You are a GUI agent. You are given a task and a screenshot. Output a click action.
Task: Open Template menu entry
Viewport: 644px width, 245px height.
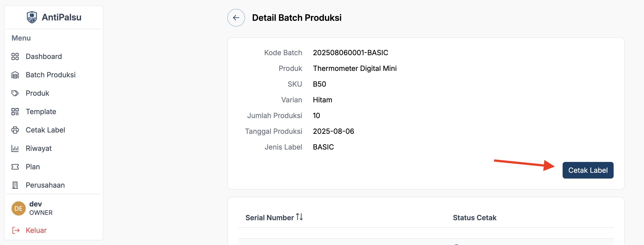(41, 112)
